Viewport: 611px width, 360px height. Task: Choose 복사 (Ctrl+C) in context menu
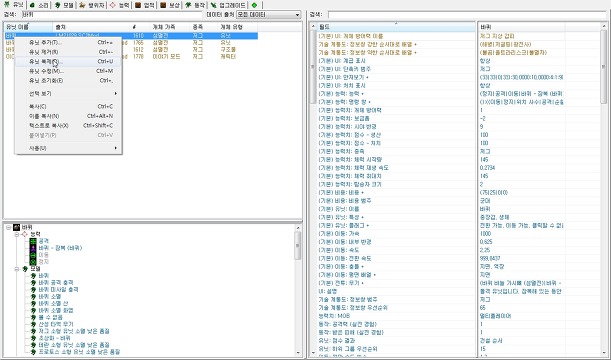(68, 106)
